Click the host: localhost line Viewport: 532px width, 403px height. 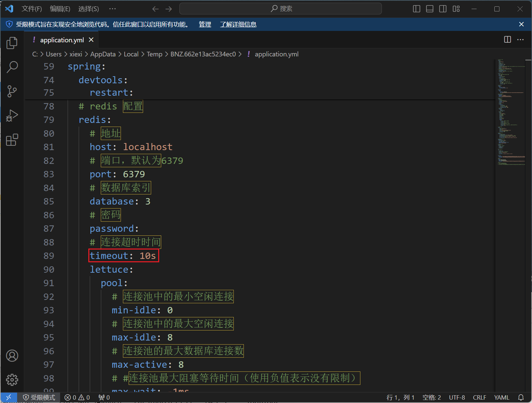click(x=131, y=147)
